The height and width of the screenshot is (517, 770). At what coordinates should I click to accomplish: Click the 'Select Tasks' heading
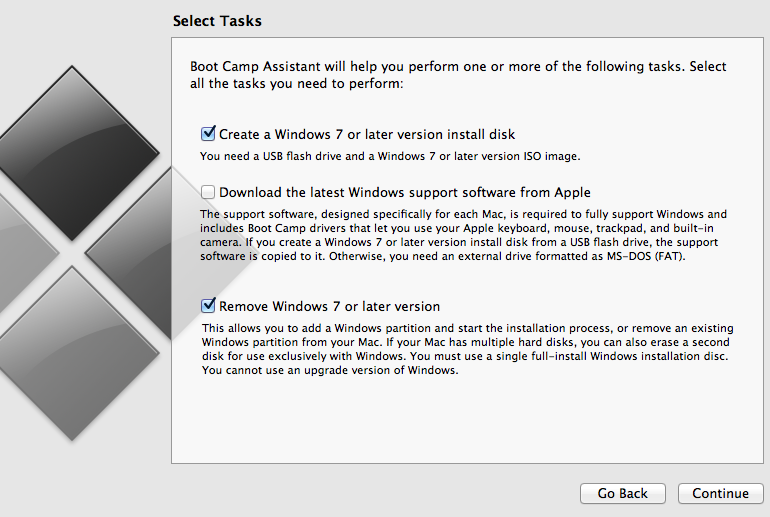coord(217,21)
